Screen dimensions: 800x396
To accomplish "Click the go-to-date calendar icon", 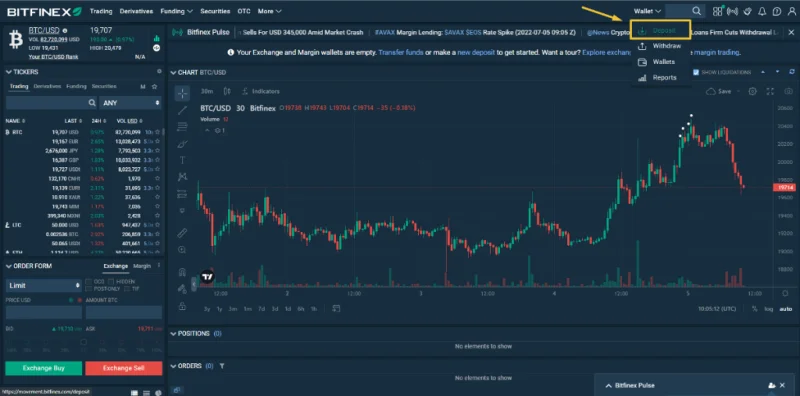I will (x=336, y=309).
